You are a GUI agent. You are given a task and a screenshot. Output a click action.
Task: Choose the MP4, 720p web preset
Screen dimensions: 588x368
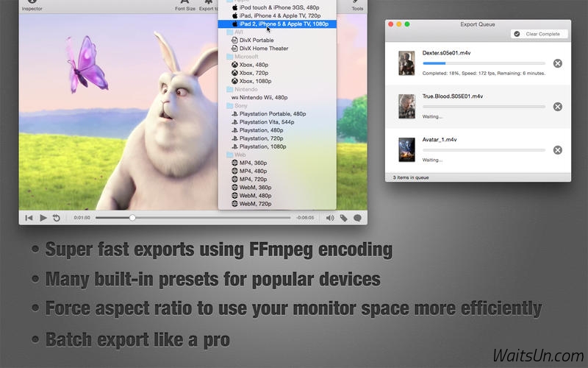point(277,180)
